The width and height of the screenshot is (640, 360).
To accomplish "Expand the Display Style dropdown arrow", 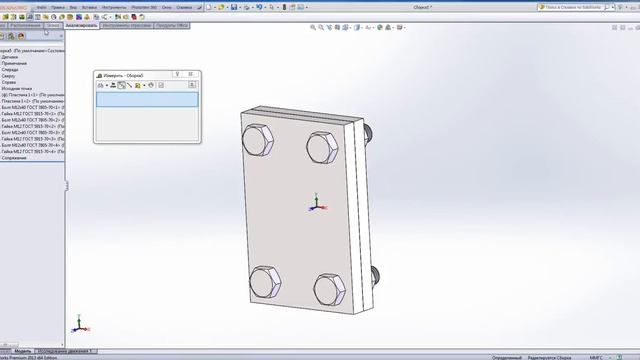I will tap(362, 28).
